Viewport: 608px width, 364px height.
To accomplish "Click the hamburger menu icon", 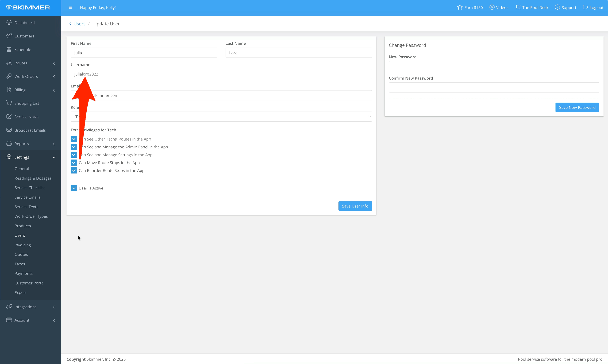I will point(71,7).
